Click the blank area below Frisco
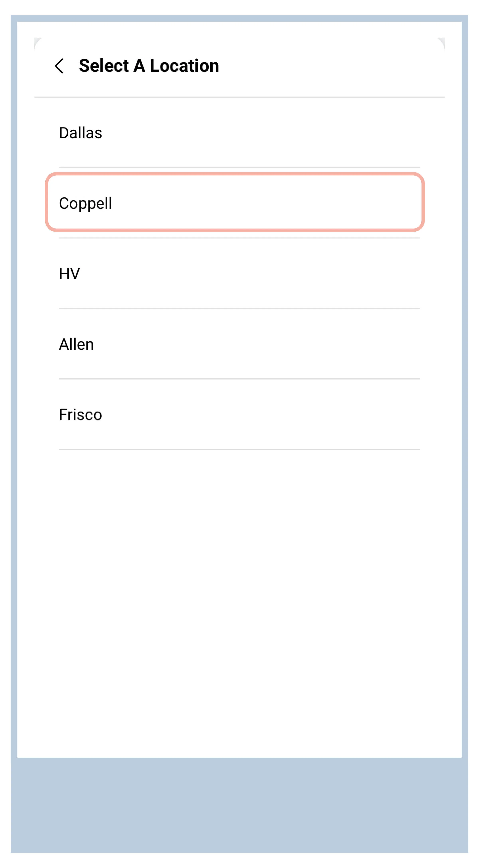This screenshot has height=868, width=479. [239, 603]
